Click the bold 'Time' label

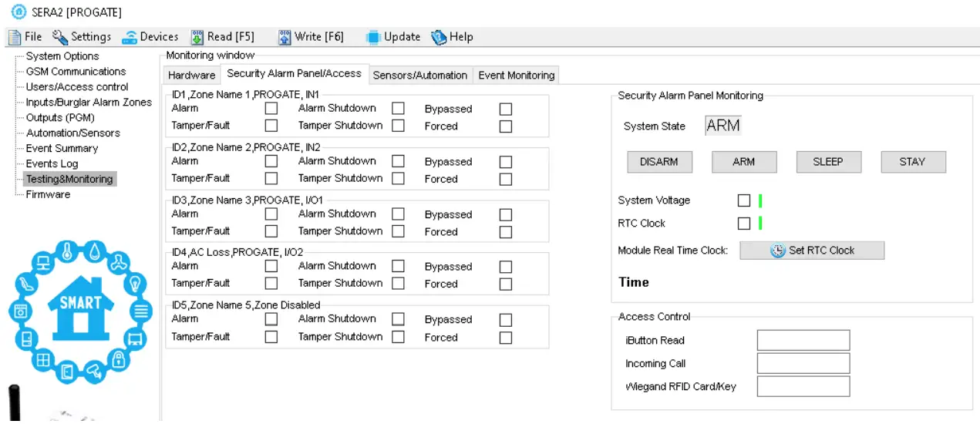tap(634, 282)
